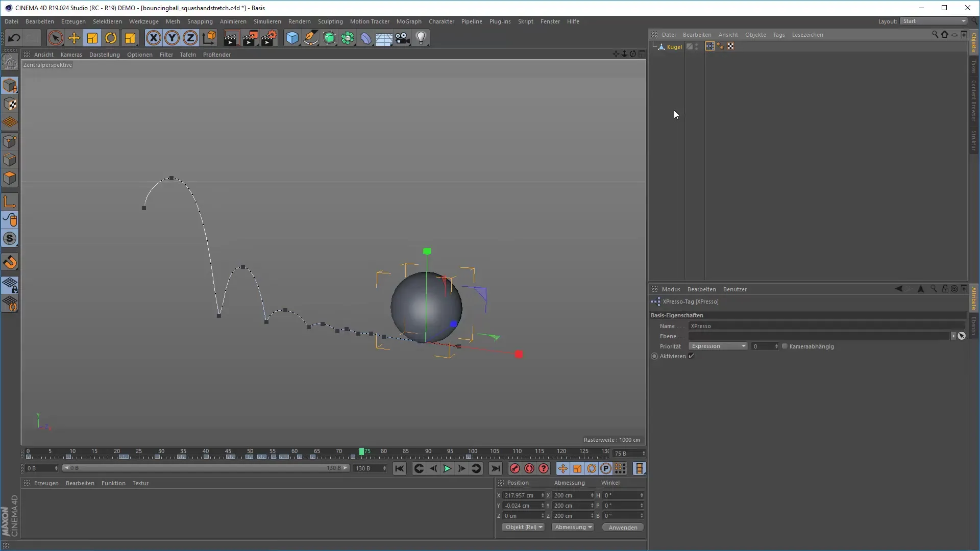Click the Floor environment icon

pos(384,38)
